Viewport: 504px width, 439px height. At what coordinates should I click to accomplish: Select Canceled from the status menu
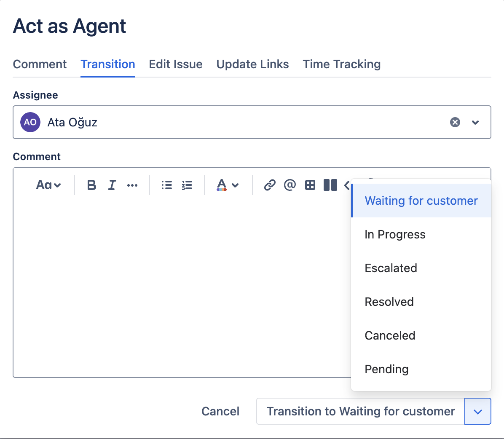pos(421,335)
